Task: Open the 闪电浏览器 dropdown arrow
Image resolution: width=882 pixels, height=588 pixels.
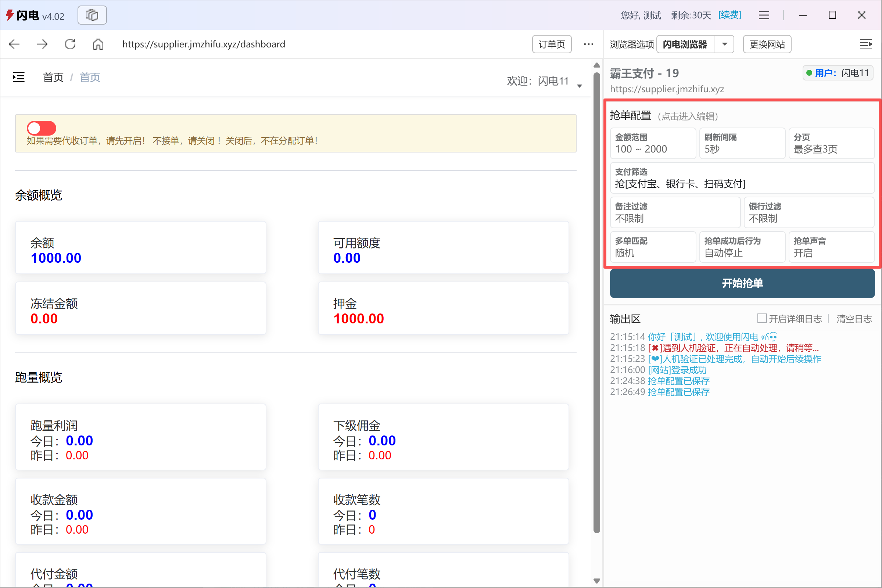Action: coord(724,44)
